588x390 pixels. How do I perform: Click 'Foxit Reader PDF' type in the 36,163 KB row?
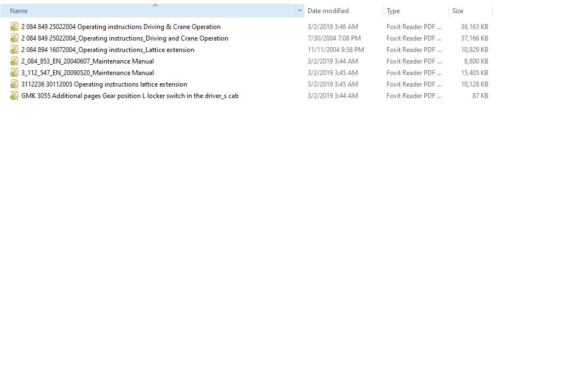pyautogui.click(x=414, y=27)
